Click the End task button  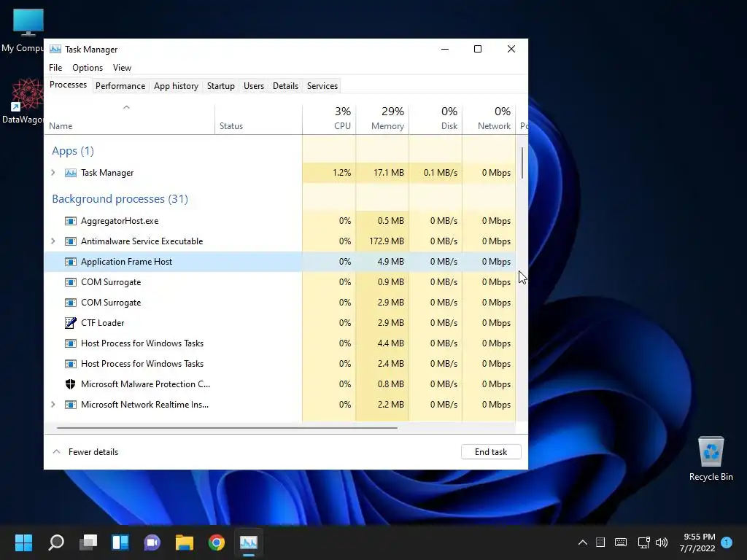coord(491,452)
